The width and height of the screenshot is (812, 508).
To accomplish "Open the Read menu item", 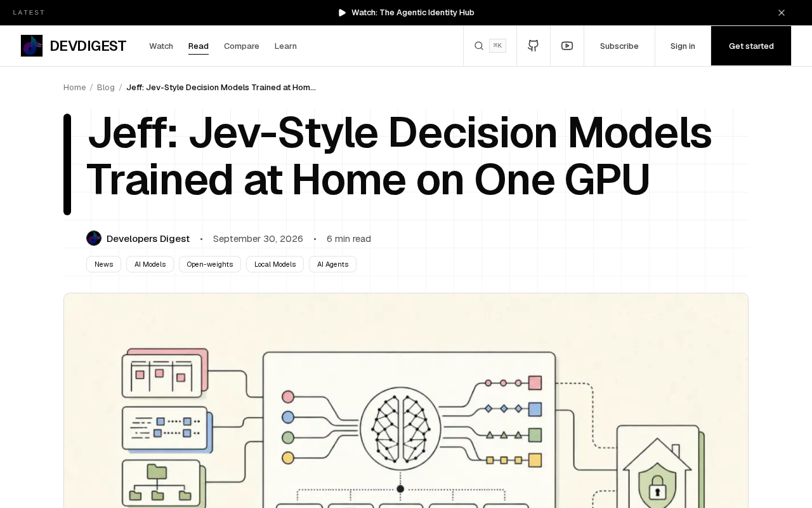I will click(x=199, y=46).
